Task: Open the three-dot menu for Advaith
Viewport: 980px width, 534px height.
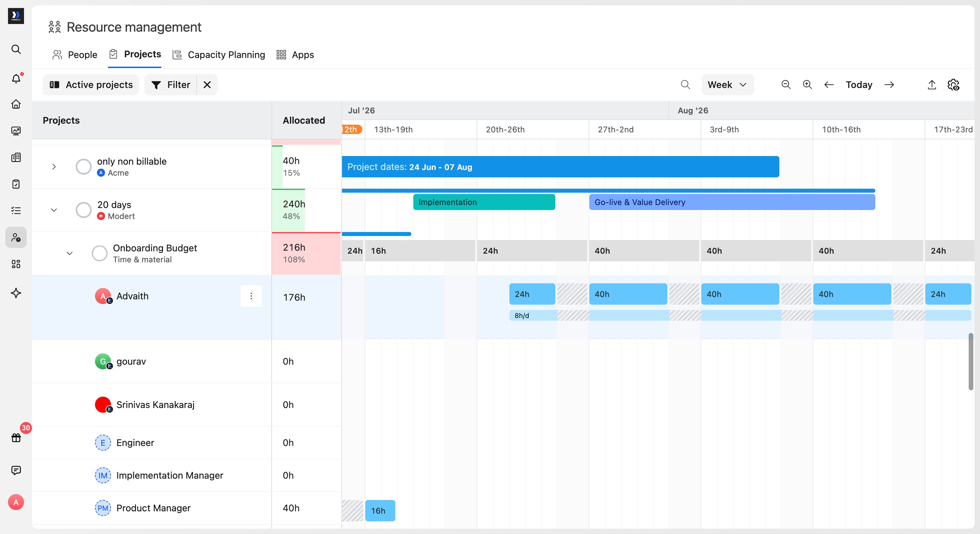Action: coord(251,296)
